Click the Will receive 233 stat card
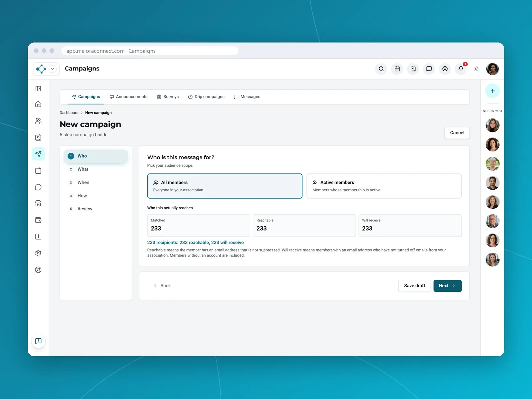 click(410, 225)
